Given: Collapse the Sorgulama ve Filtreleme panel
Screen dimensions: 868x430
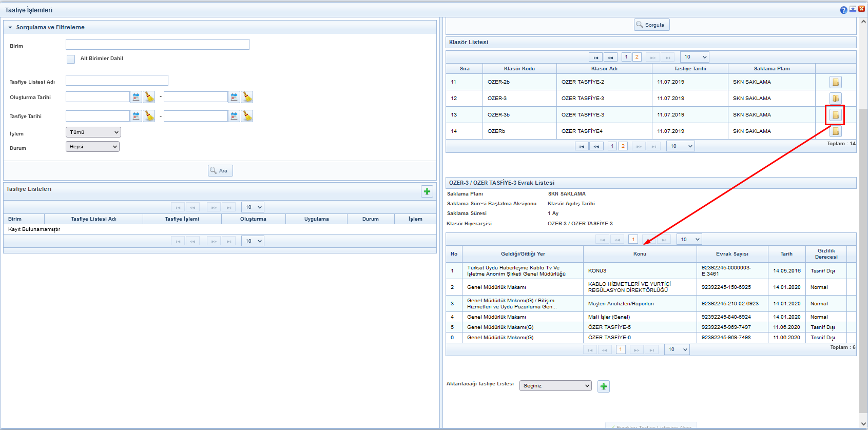Looking at the screenshot, I should click(x=10, y=28).
